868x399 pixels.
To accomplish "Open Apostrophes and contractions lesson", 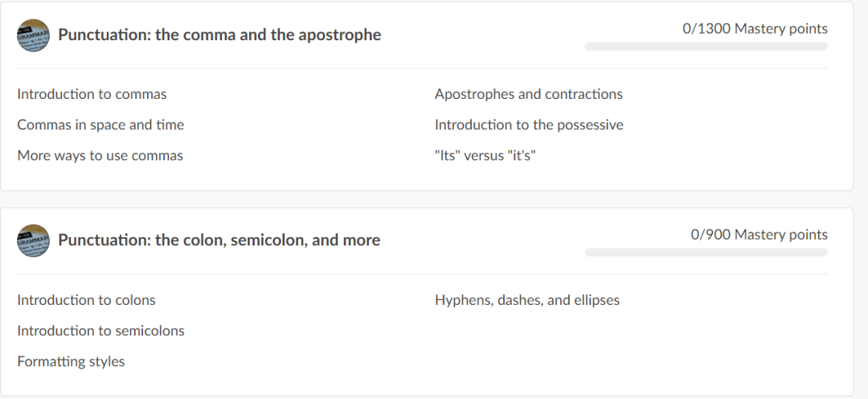I will [x=528, y=94].
